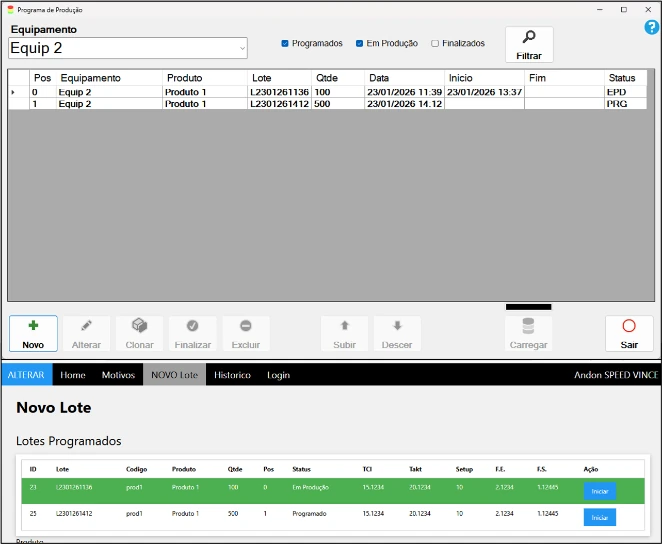Click the Clonar box button

click(140, 333)
